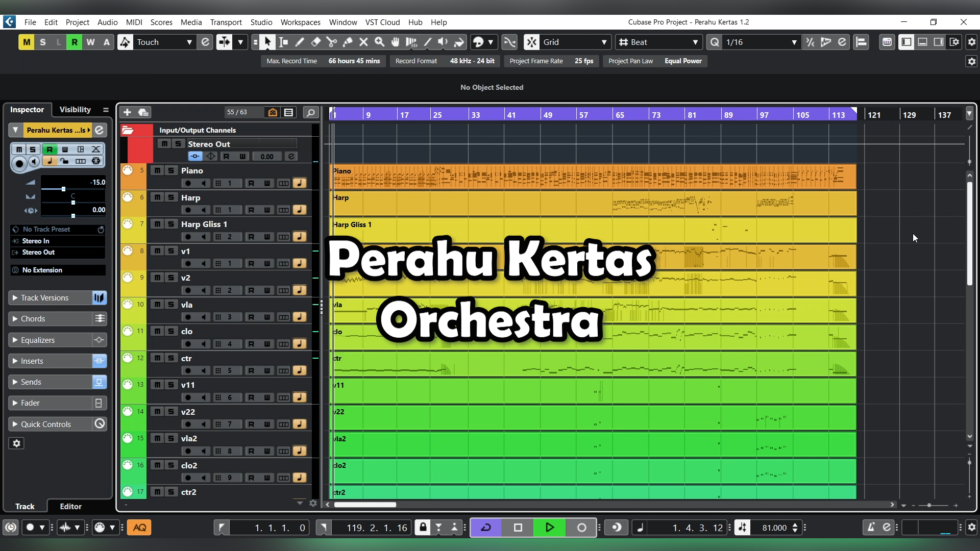Viewport: 980px width, 551px height.
Task: Select the Mute X tool
Action: pyautogui.click(x=363, y=42)
